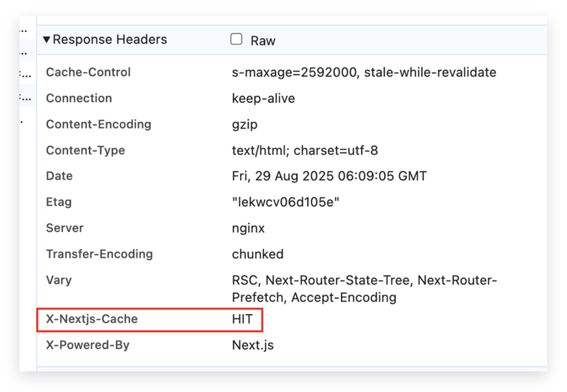
Task: Enable the Raw checkbox
Action: pyautogui.click(x=236, y=39)
